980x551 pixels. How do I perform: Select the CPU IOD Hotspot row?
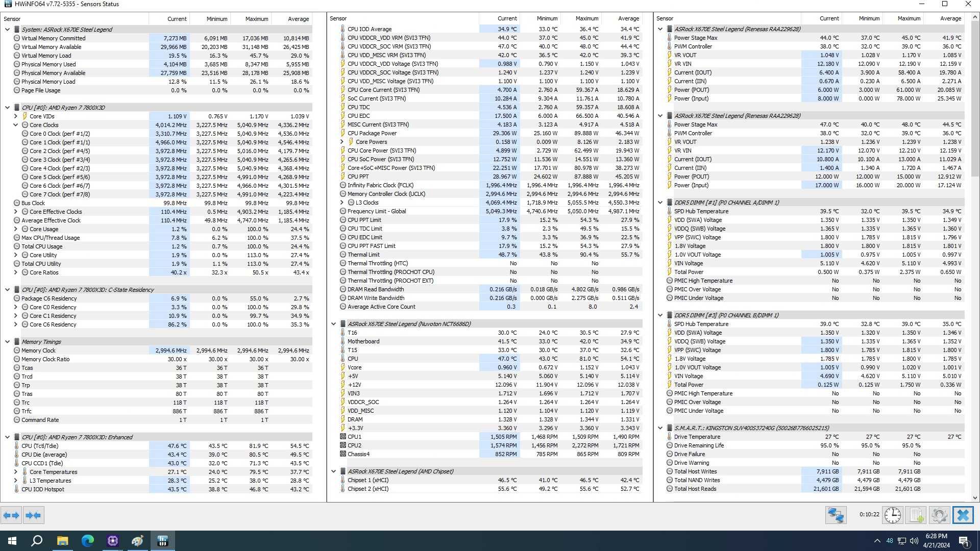point(158,489)
